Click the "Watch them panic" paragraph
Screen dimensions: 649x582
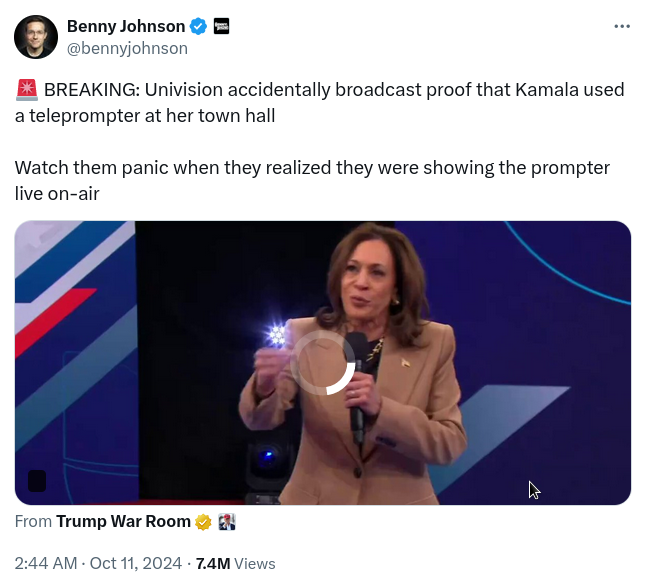312,180
